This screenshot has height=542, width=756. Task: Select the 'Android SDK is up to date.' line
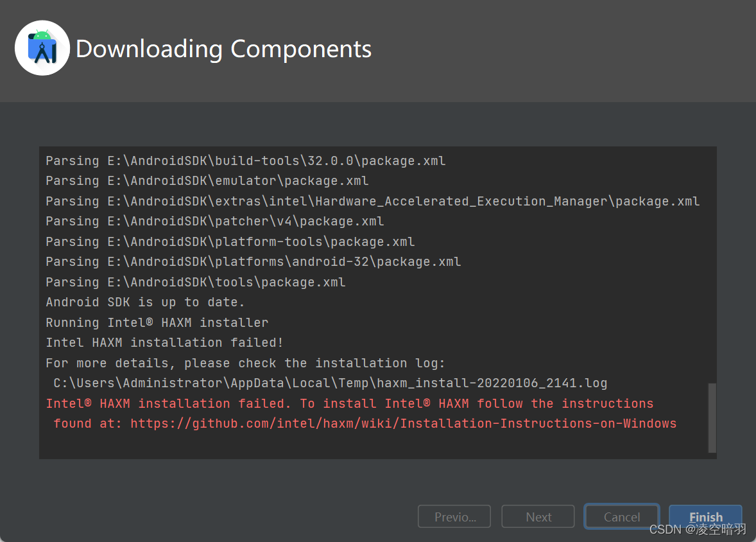tap(145, 302)
